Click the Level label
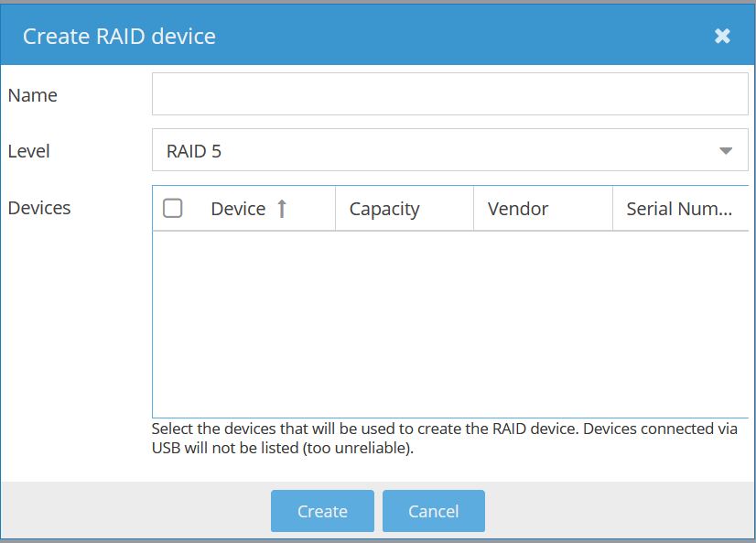Image resolution: width=756 pixels, height=543 pixels. click(27, 150)
